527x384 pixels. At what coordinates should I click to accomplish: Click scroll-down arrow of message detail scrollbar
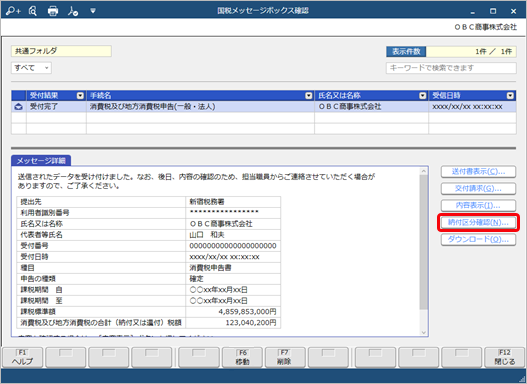point(423,332)
